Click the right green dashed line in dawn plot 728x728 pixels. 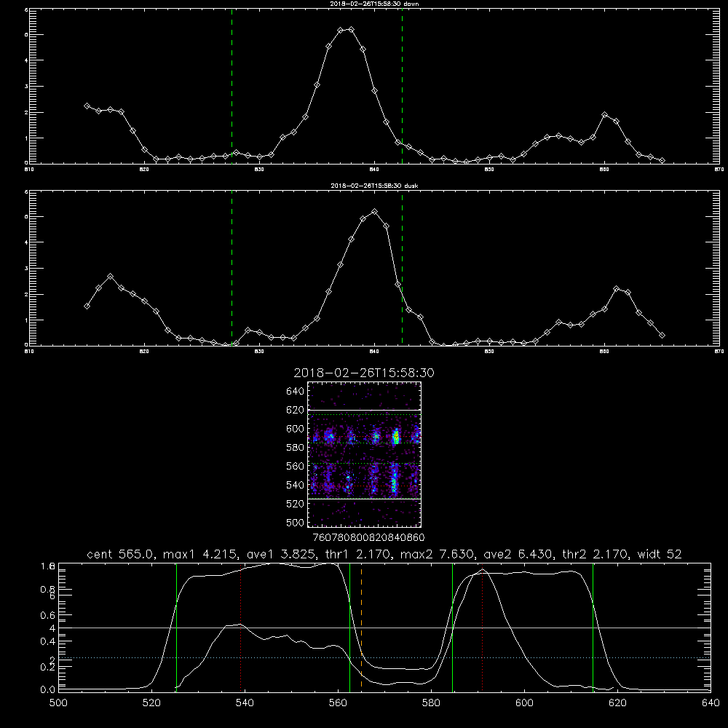[402, 86]
